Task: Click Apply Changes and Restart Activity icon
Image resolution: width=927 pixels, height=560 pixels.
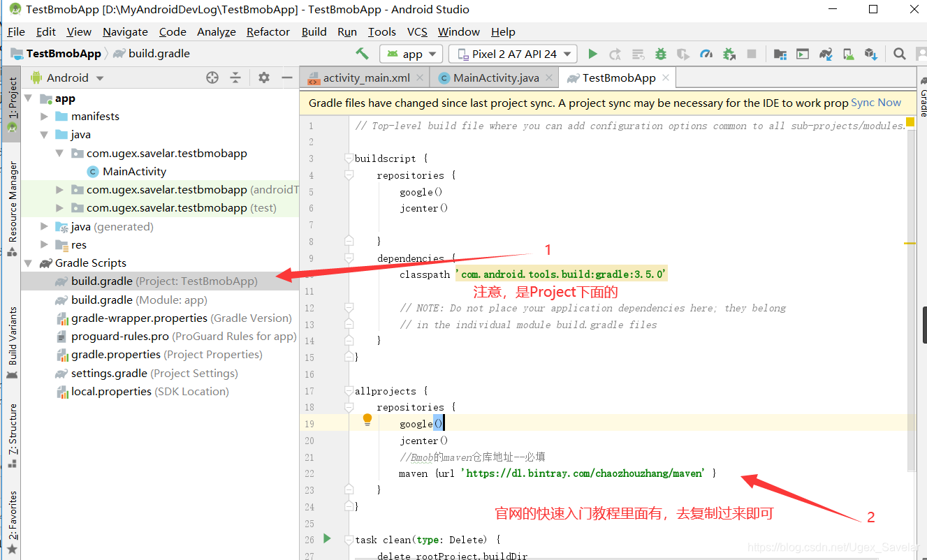Action: click(615, 54)
